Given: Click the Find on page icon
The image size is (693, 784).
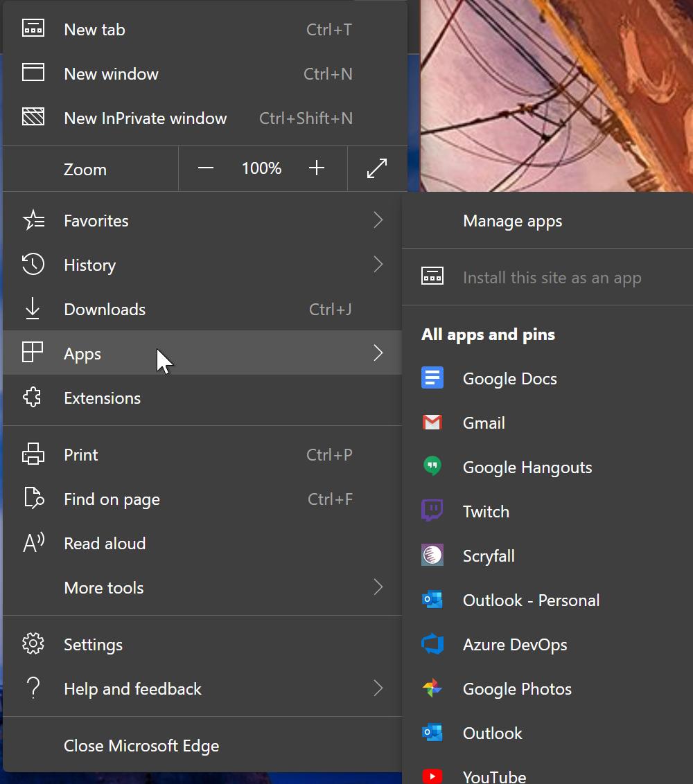Looking at the screenshot, I should (x=33, y=498).
